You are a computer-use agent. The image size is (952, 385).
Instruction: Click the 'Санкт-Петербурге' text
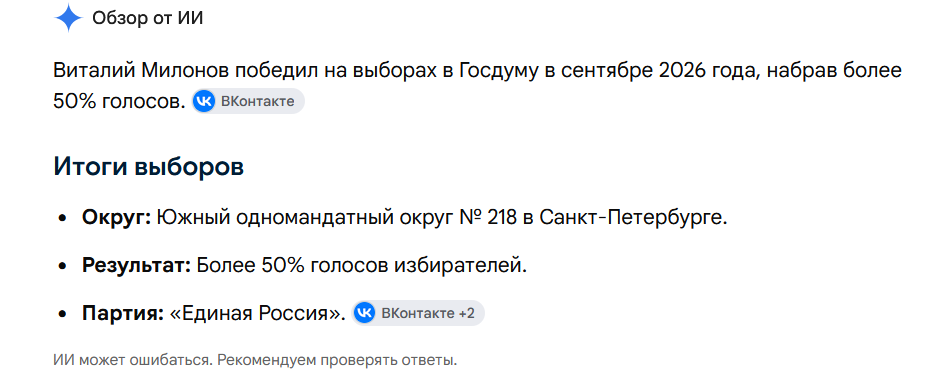(x=631, y=217)
